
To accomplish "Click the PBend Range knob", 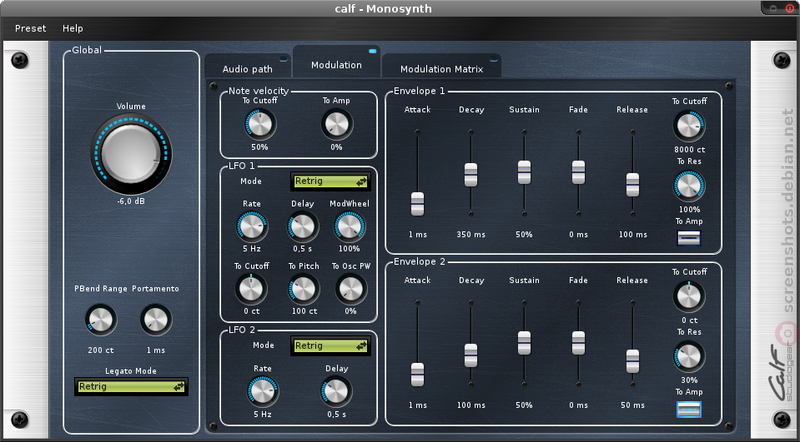I will coord(101,320).
